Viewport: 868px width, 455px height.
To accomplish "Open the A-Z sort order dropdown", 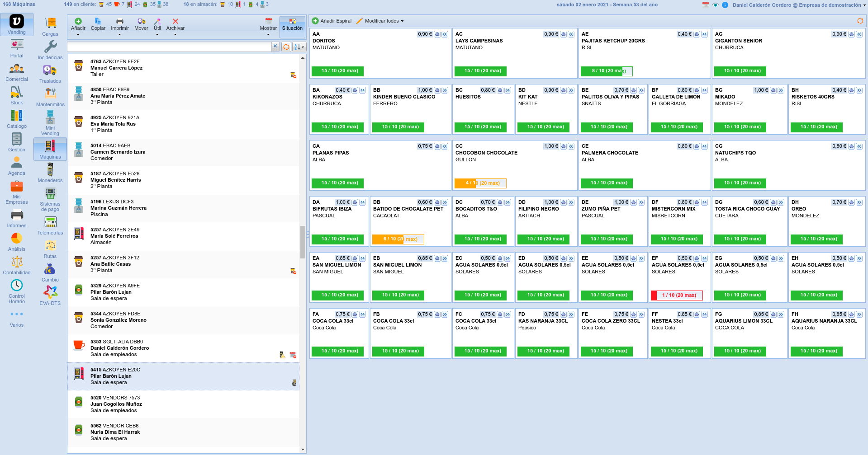I will click(x=299, y=47).
